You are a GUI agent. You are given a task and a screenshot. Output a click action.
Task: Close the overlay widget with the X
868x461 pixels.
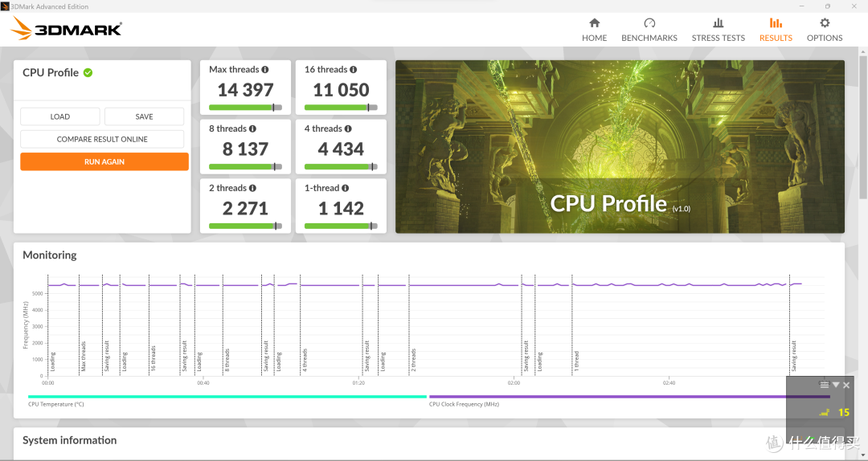pyautogui.click(x=846, y=386)
